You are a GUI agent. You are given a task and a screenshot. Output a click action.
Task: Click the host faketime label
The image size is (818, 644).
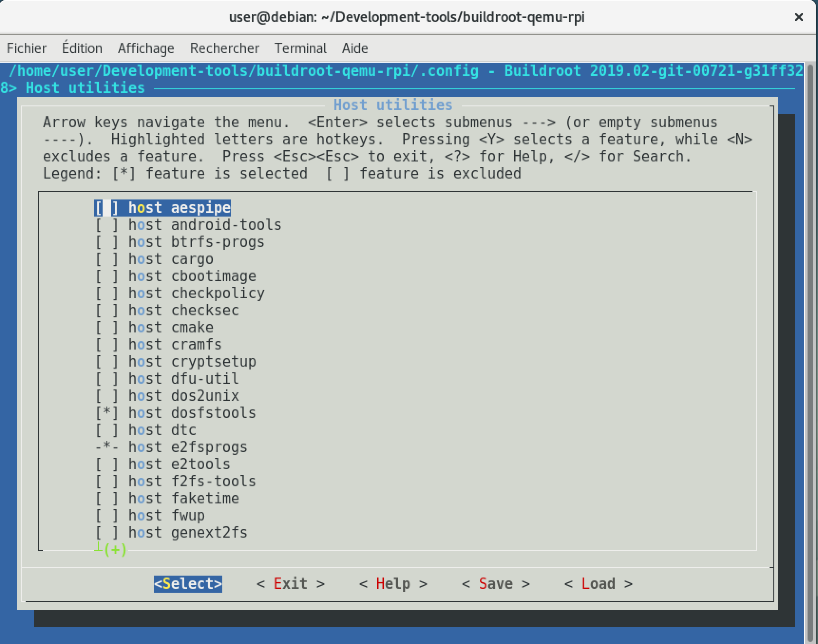coord(184,498)
